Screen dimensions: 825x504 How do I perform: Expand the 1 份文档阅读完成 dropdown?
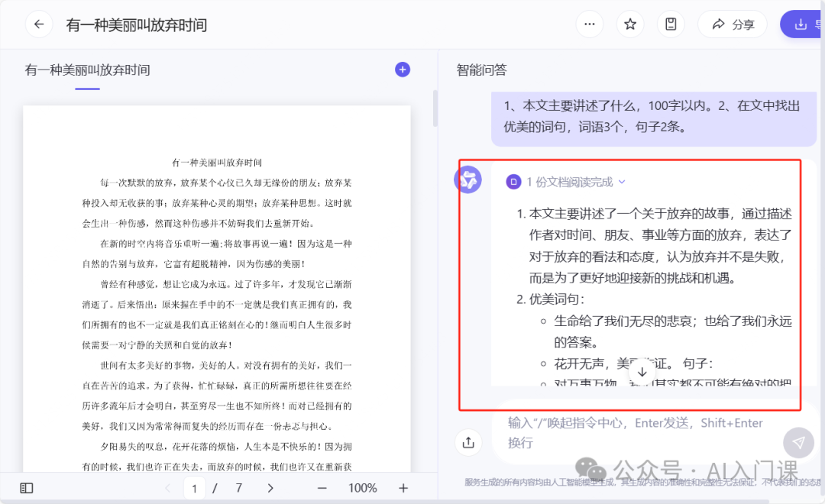pos(566,182)
